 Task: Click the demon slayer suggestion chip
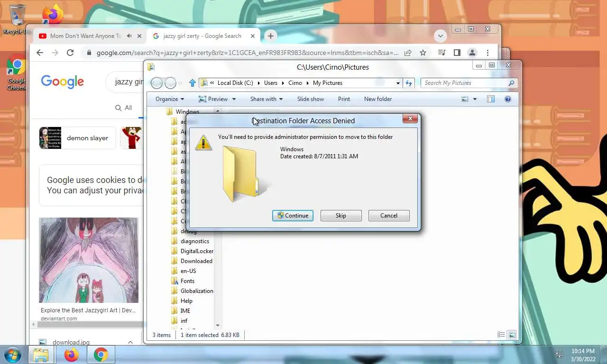tap(77, 138)
